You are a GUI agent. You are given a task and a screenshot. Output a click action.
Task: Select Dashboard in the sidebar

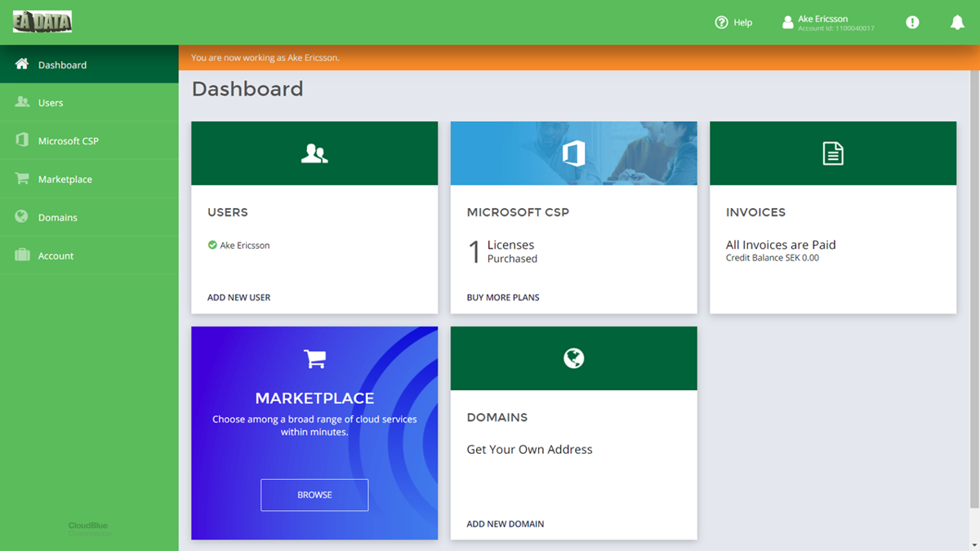coord(89,64)
